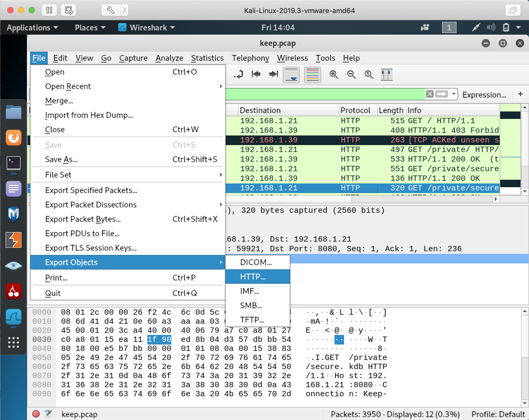Click the packet list vertical scrollbar
The height and width of the screenshot is (420, 529).
[524, 149]
